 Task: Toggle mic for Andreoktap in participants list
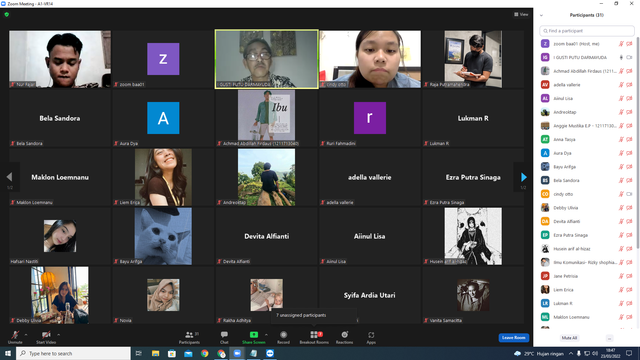[621, 112]
